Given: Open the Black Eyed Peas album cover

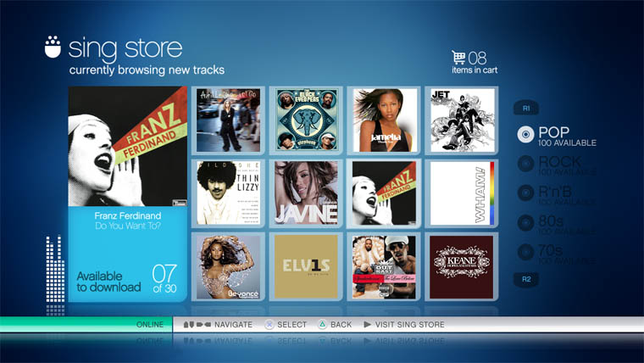Looking at the screenshot, I should (306, 120).
